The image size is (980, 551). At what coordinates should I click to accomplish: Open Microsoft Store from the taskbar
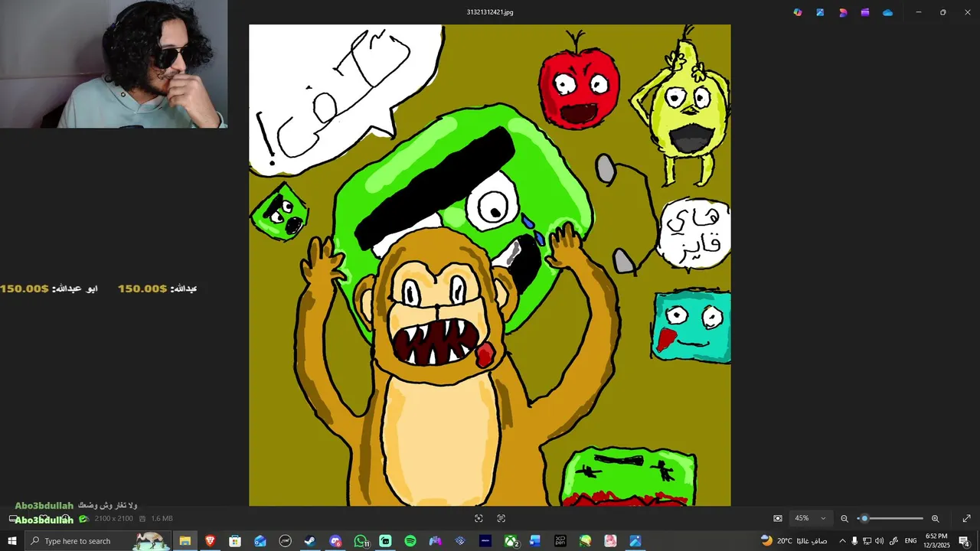[x=235, y=541]
